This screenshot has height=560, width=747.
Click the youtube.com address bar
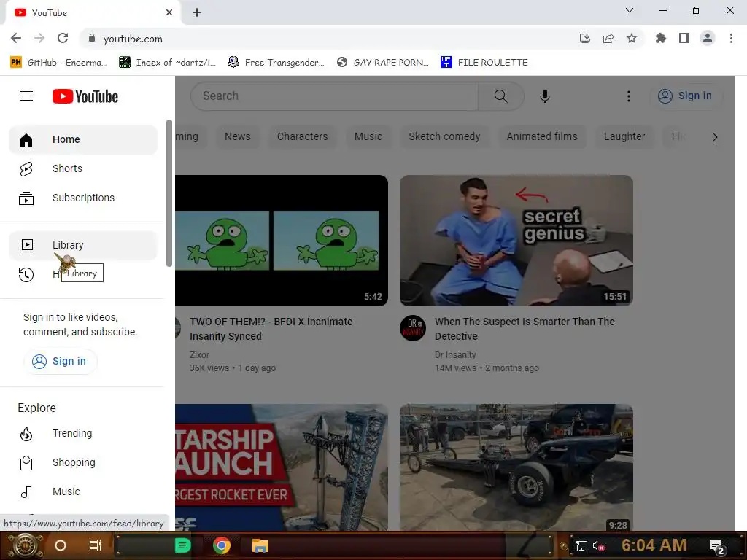(x=329, y=39)
